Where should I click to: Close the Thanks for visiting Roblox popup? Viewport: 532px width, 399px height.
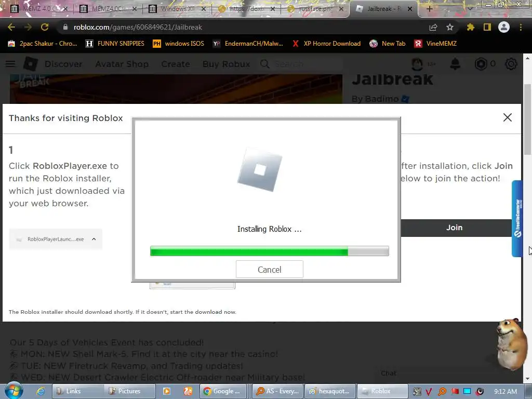[507, 117]
